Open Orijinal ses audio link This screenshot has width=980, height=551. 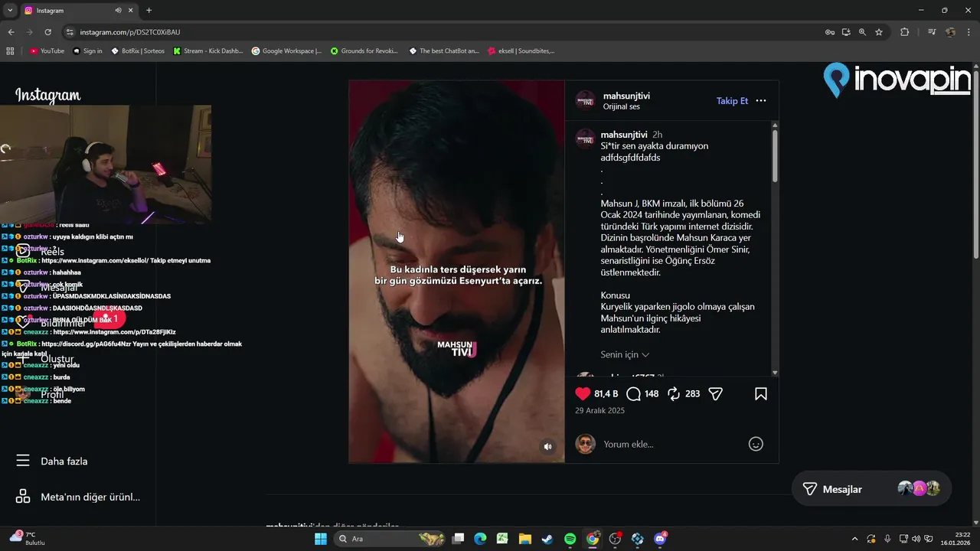(x=621, y=107)
